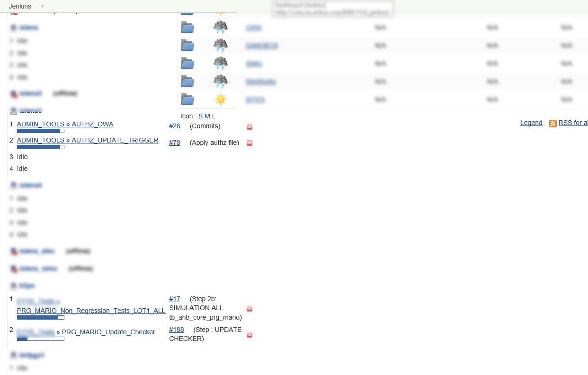
Task: Click the sunny weather icon in the folder list
Action: (220, 99)
